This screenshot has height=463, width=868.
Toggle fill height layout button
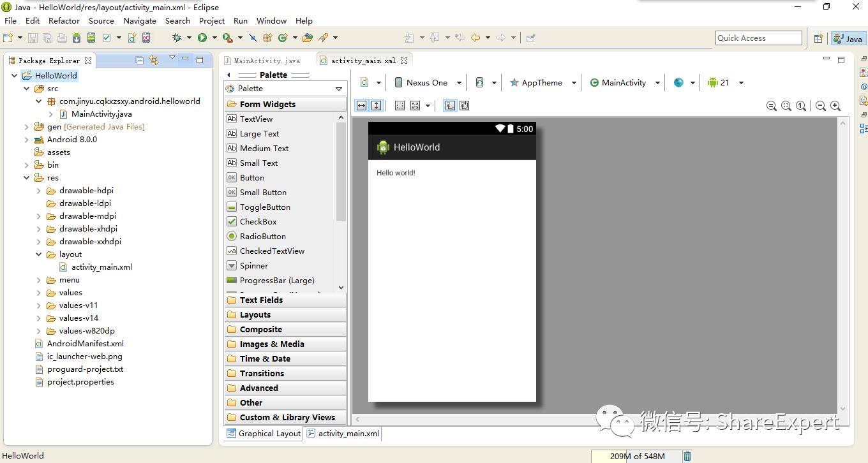point(376,106)
